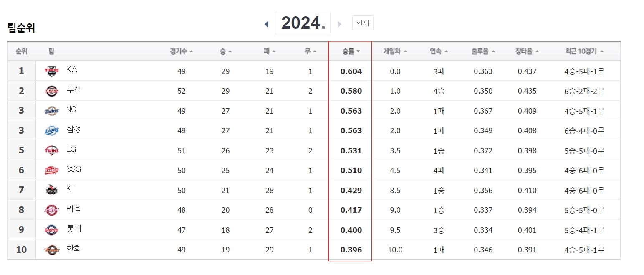Click the KT Wiz team logo

click(x=52, y=191)
